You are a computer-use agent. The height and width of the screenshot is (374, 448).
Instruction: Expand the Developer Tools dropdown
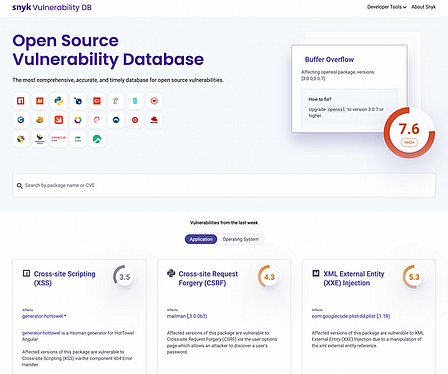click(x=387, y=7)
